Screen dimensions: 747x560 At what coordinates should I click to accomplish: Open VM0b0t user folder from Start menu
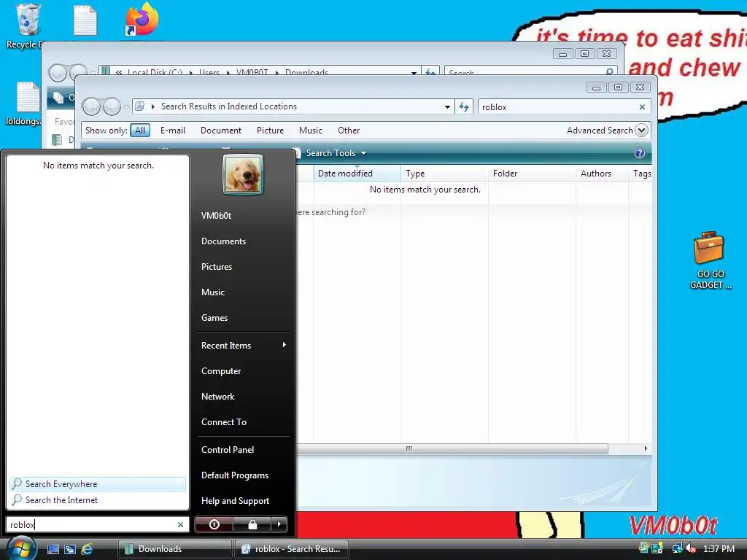(x=216, y=216)
